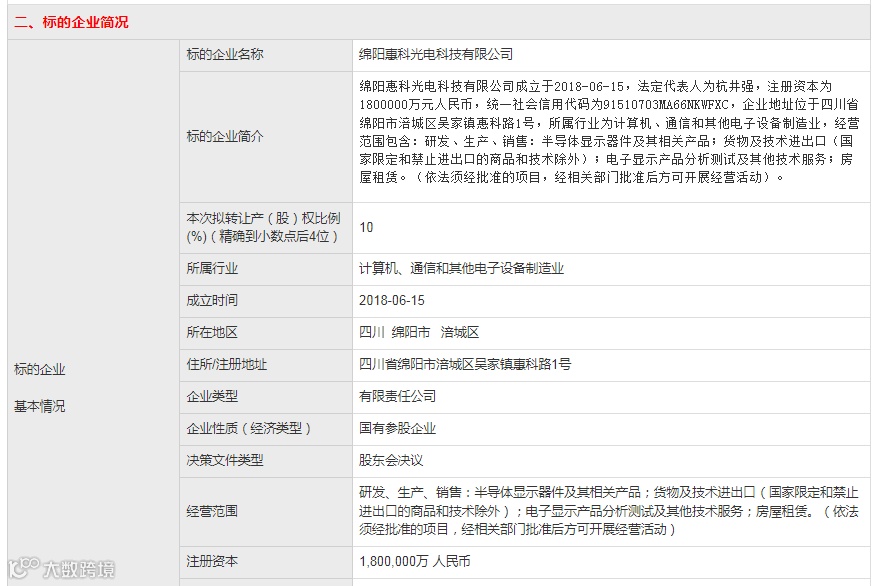This screenshot has height=586, width=879.
Task: Select the label 企业性质(经济类型)
Action: point(248,428)
